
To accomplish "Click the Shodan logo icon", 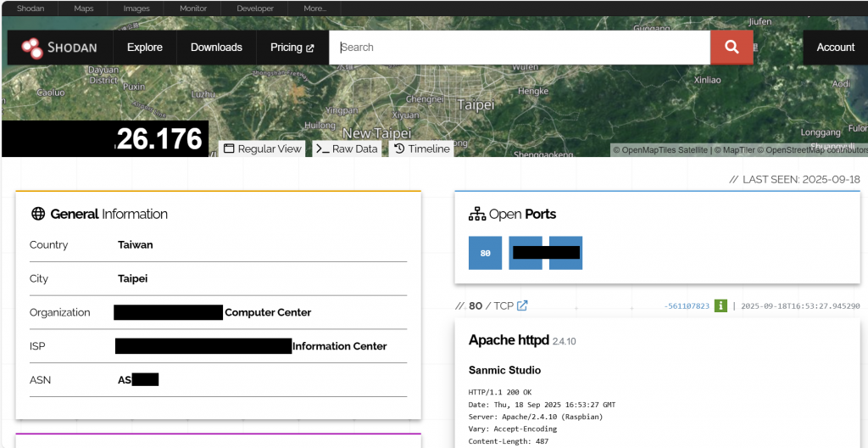I will pyautogui.click(x=32, y=48).
